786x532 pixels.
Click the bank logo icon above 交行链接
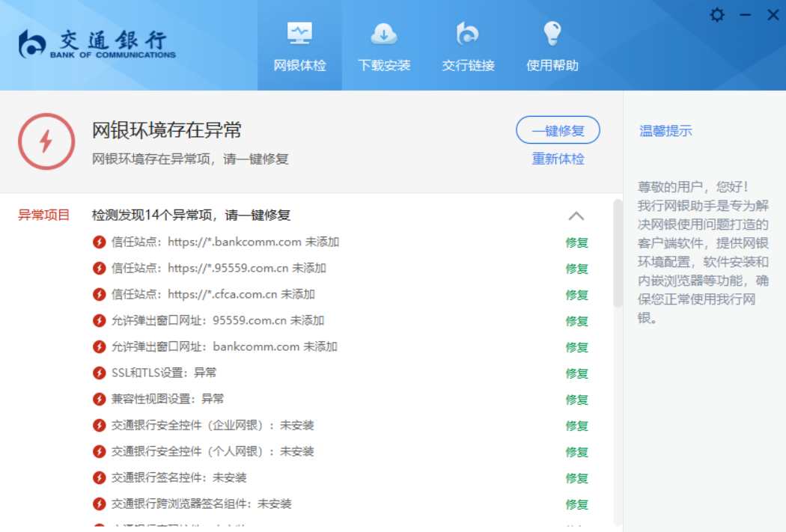[468, 34]
